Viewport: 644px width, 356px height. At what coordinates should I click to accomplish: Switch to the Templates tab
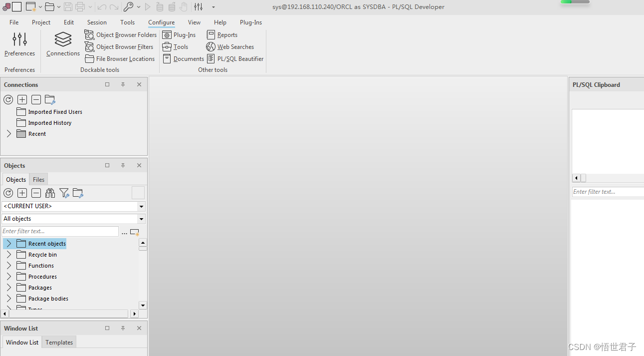click(59, 343)
